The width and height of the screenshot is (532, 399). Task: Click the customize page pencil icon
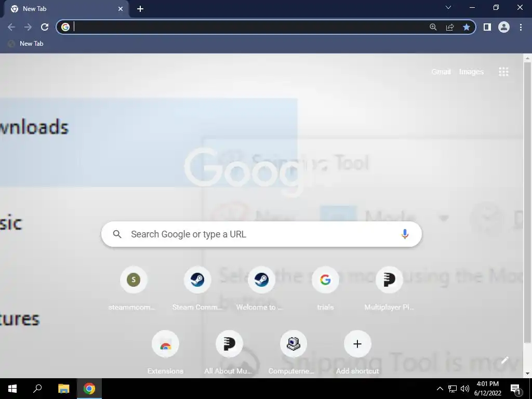(x=505, y=360)
